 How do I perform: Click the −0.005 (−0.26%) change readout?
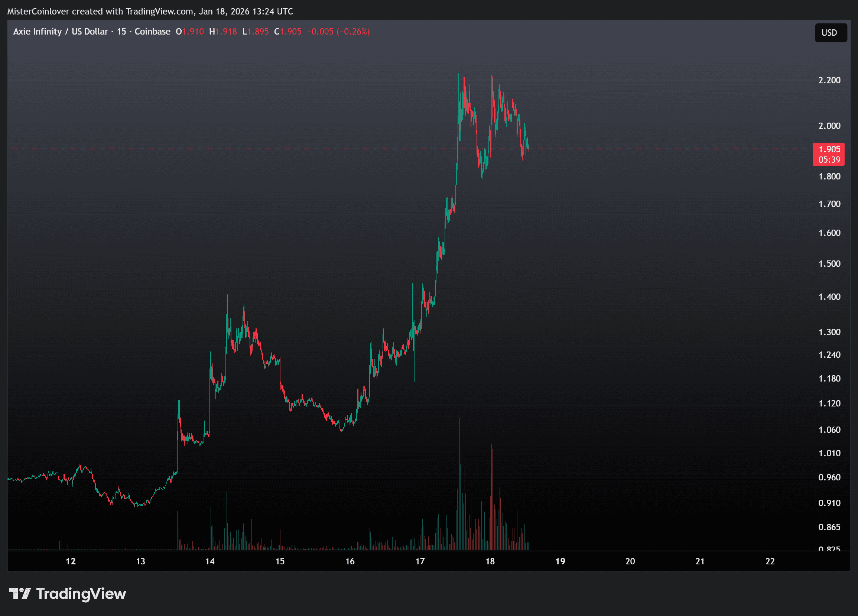pos(338,32)
